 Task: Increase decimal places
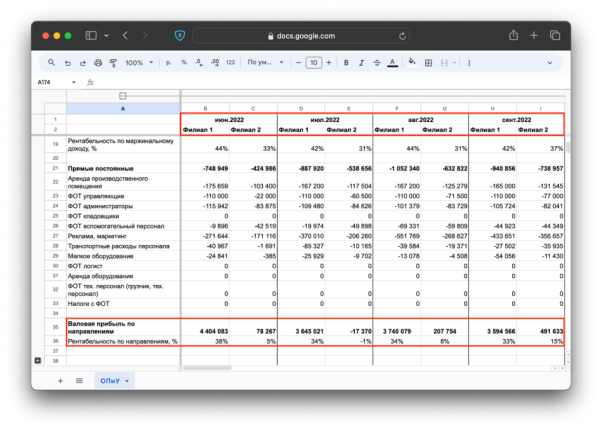click(215, 63)
